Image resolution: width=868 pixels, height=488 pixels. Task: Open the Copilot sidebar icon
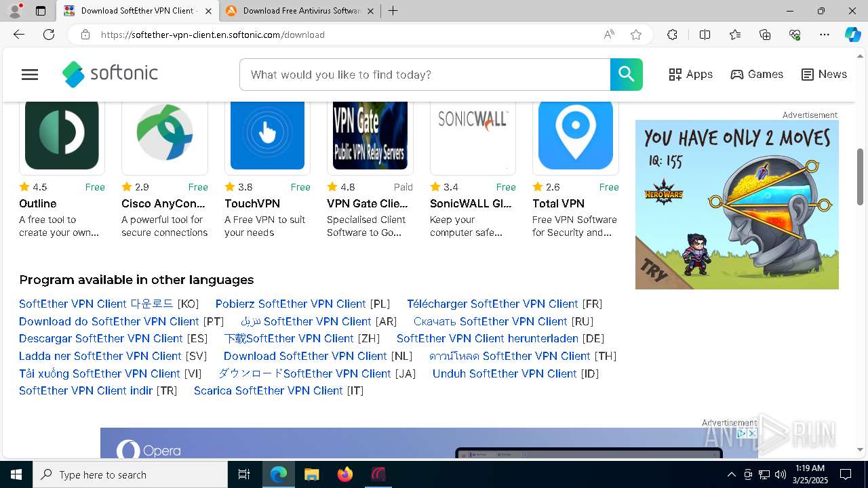[x=853, y=35]
